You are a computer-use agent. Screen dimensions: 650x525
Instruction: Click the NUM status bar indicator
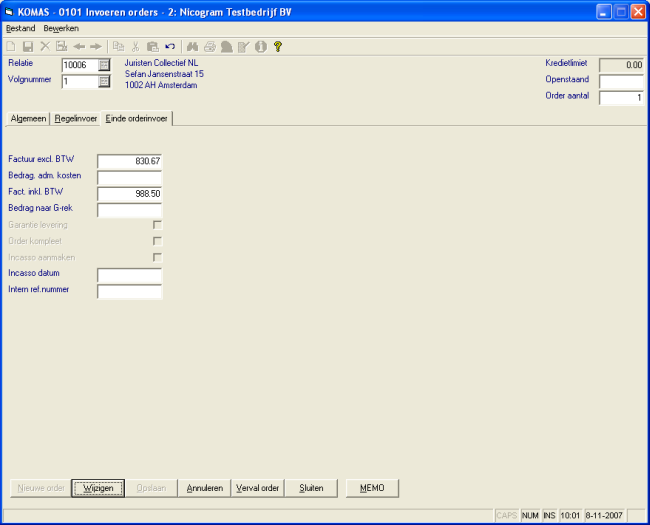(530, 515)
